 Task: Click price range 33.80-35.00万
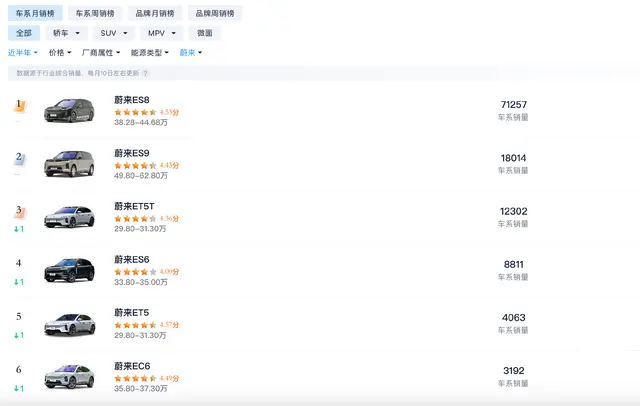pos(141,282)
